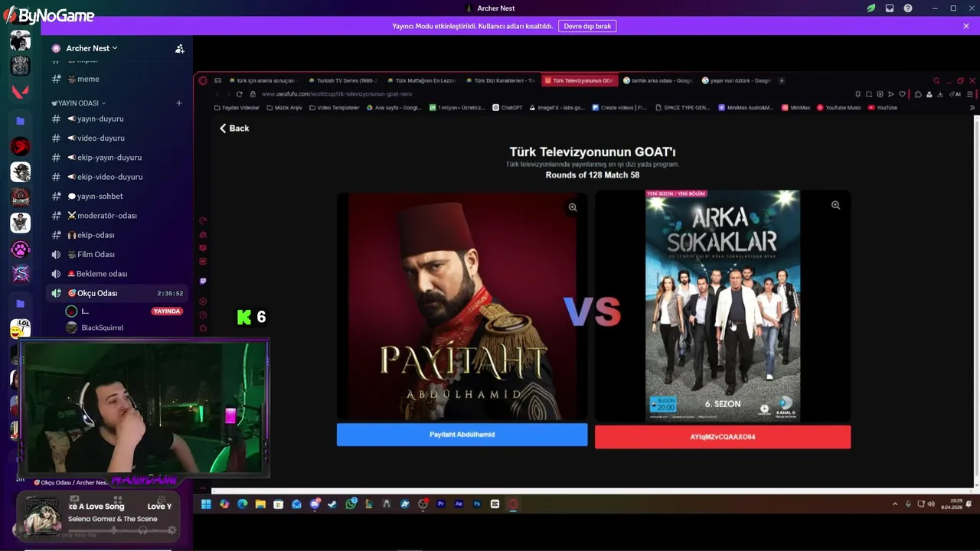Click Payitaht Abdülhamid poster image
The height and width of the screenshot is (551, 980).
(x=462, y=305)
